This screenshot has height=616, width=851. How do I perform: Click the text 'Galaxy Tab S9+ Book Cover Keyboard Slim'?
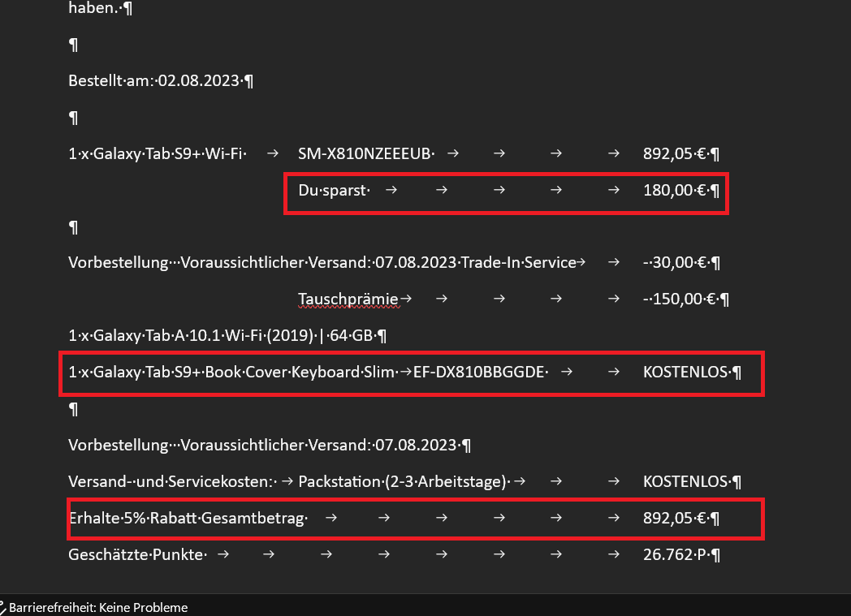(x=244, y=372)
